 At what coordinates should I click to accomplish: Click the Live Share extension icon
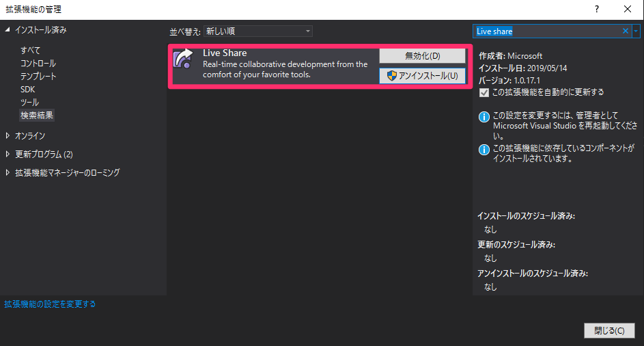[183, 58]
